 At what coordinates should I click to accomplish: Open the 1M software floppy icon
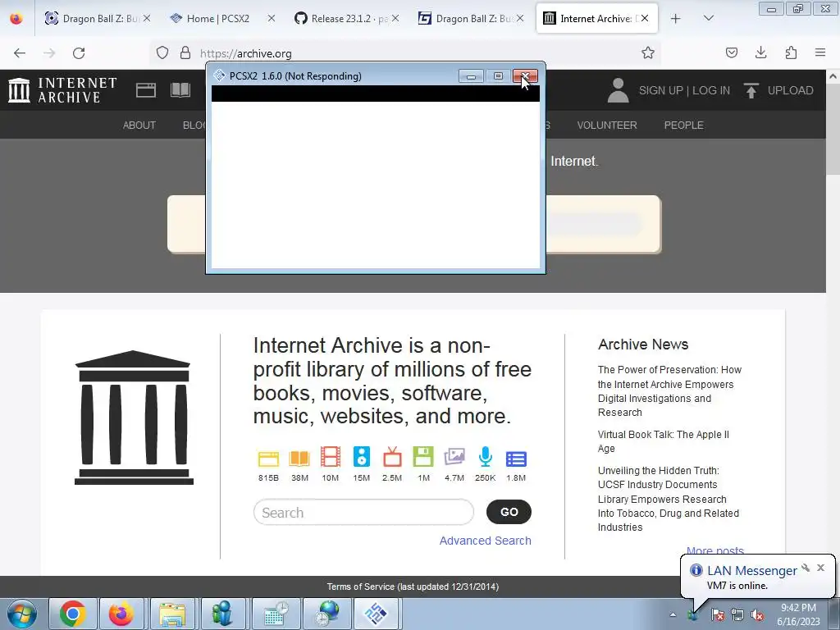tap(423, 457)
